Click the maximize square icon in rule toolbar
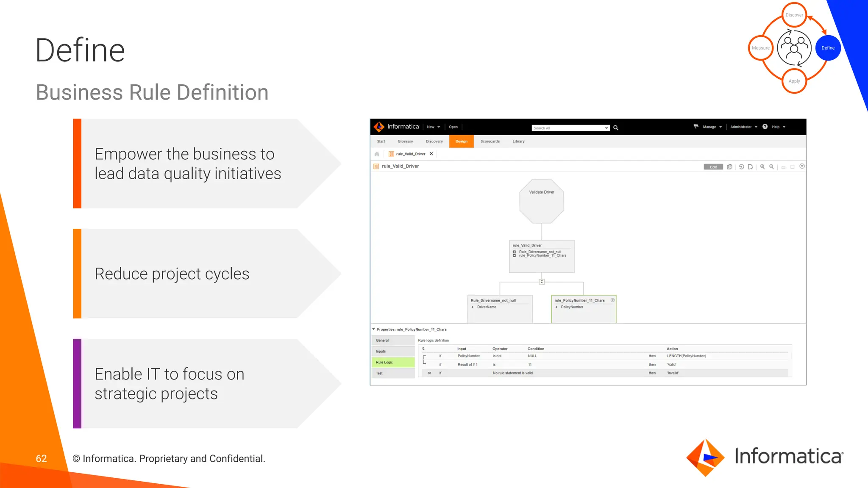The image size is (868, 488). 792,166
